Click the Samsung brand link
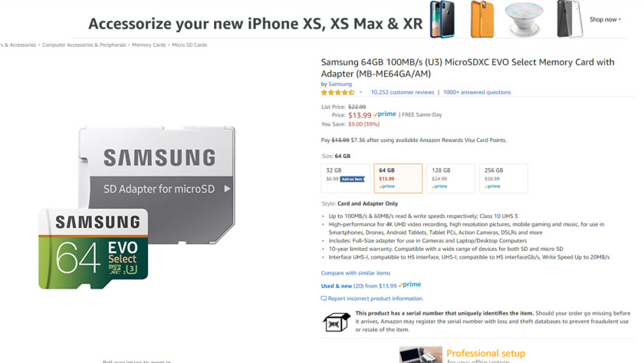The height and width of the screenshot is (363, 644). (340, 84)
